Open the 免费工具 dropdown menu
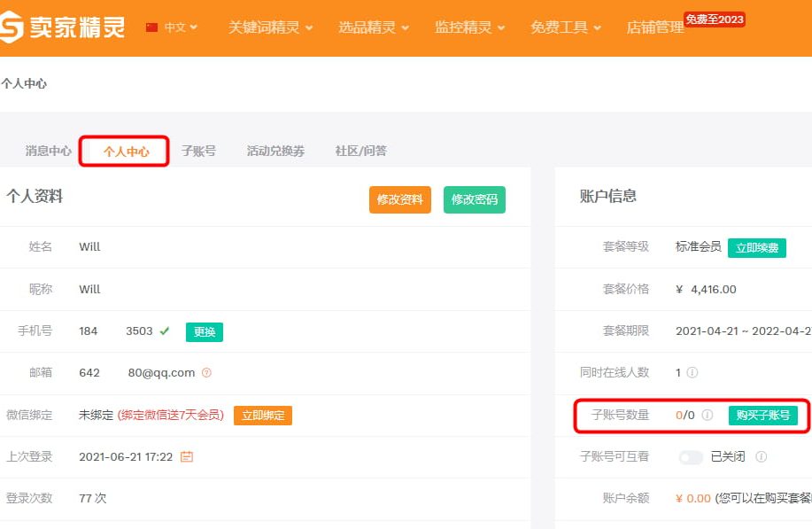The image size is (812, 529). click(565, 27)
